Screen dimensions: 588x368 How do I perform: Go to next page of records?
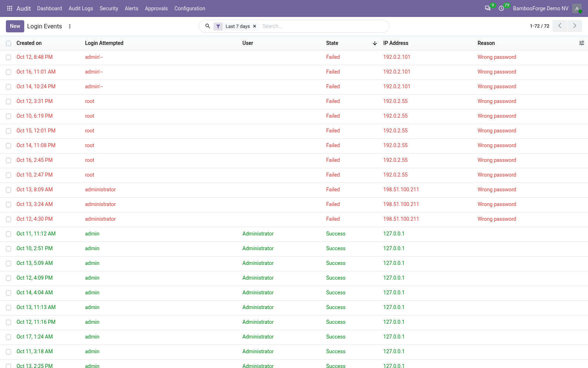coord(575,26)
